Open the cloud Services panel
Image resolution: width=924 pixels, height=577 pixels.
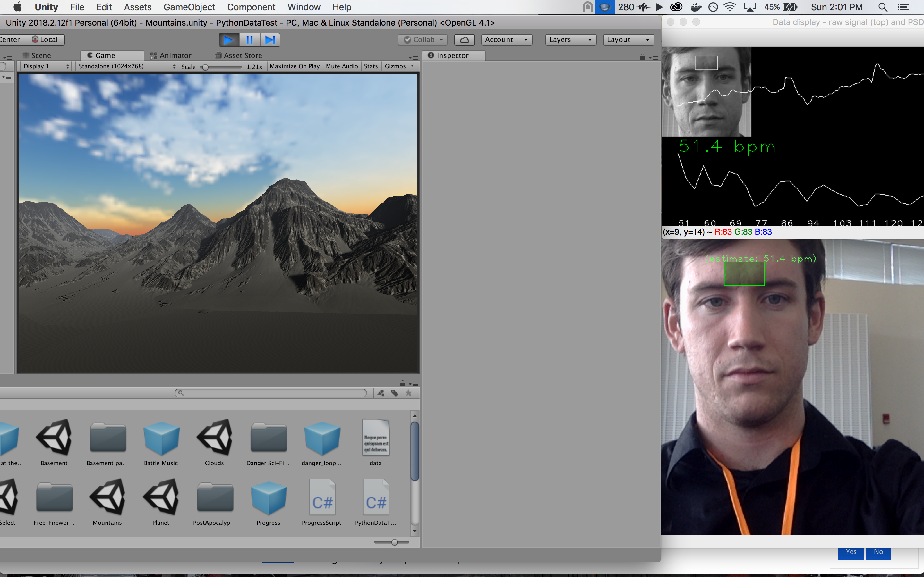click(x=464, y=40)
